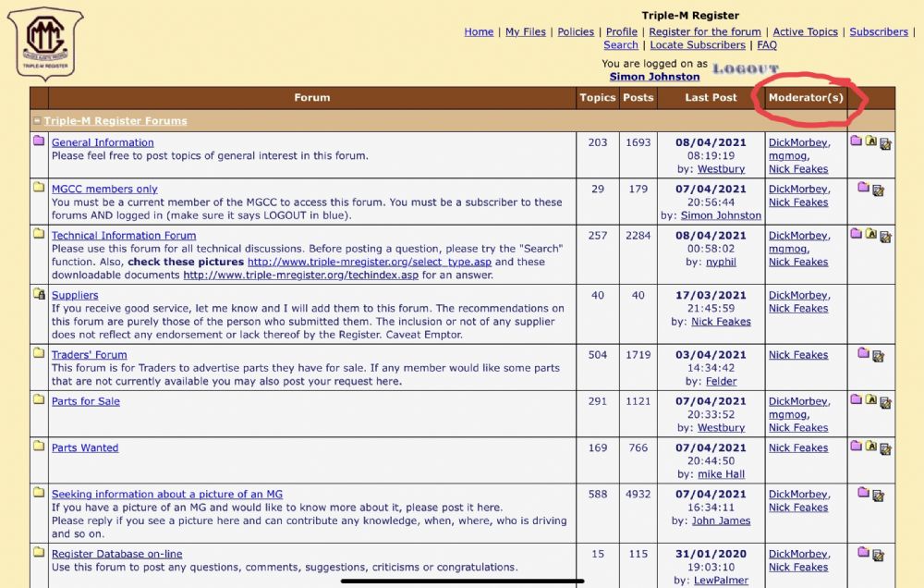Screen dimensions: 924x588
Task: Open the Parts Wanted forum
Action: pyautogui.click(x=85, y=447)
